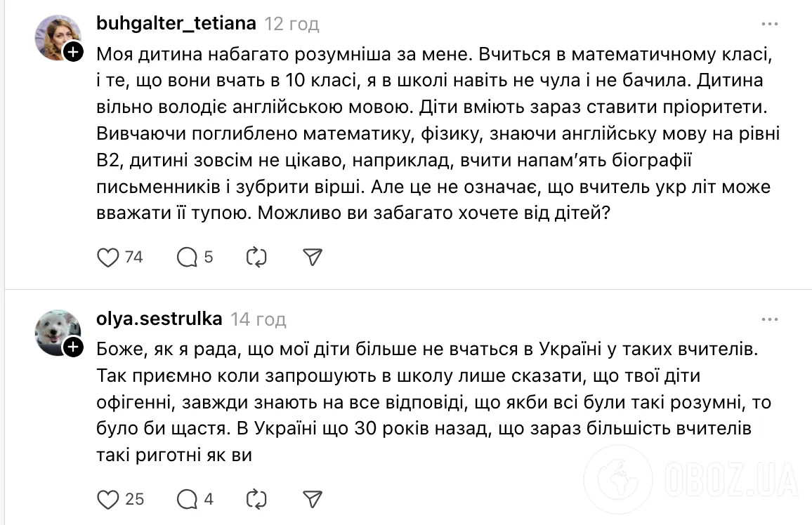Screen dimensions: 812x525
Task: Follow buhgalter_tetiana via the plus badge on her avatar
Action: pyautogui.click(x=73, y=51)
